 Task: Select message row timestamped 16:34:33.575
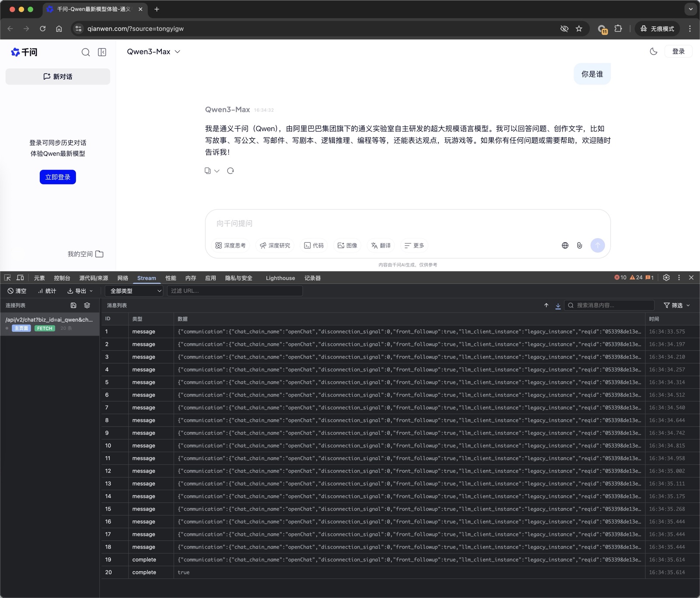[x=400, y=331]
